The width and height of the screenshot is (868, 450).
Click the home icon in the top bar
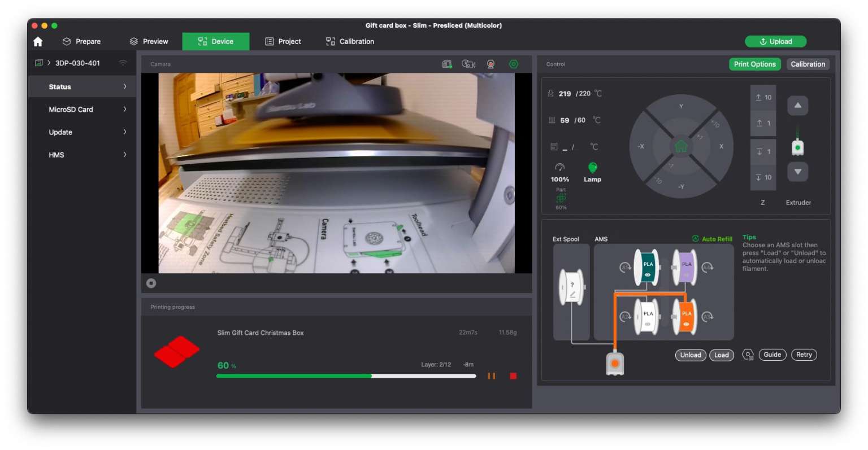point(38,42)
